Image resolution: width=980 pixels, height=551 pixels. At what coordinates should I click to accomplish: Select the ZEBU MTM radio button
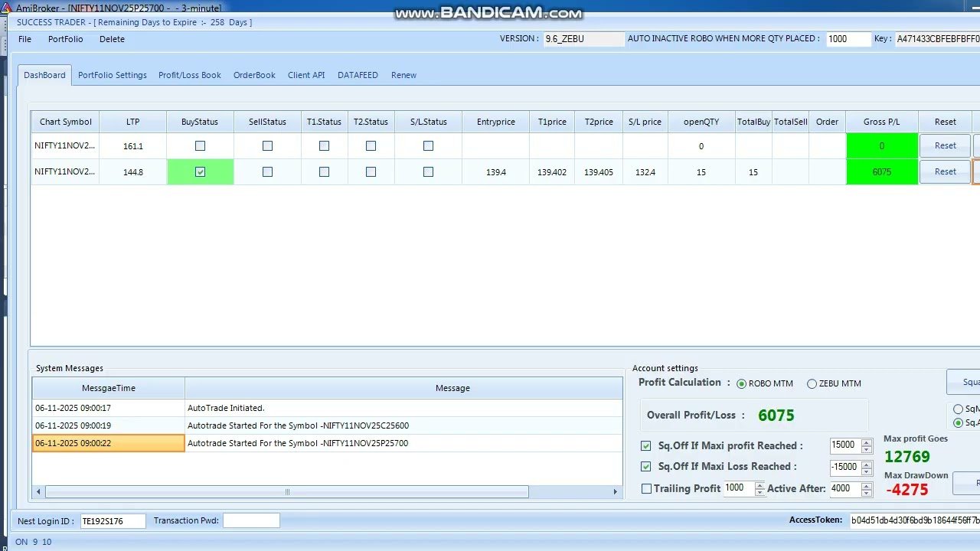[812, 383]
